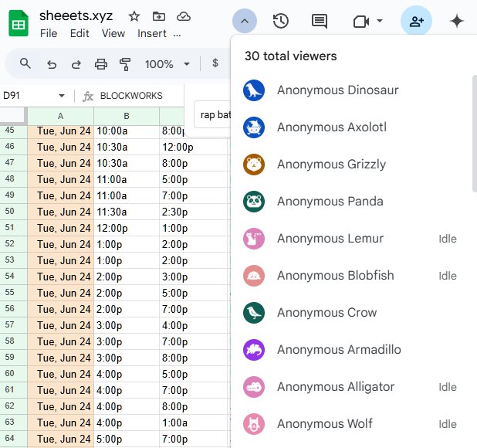This screenshot has height=448, width=477.
Task: Format as currency with dollar icon
Action: coord(215,63)
